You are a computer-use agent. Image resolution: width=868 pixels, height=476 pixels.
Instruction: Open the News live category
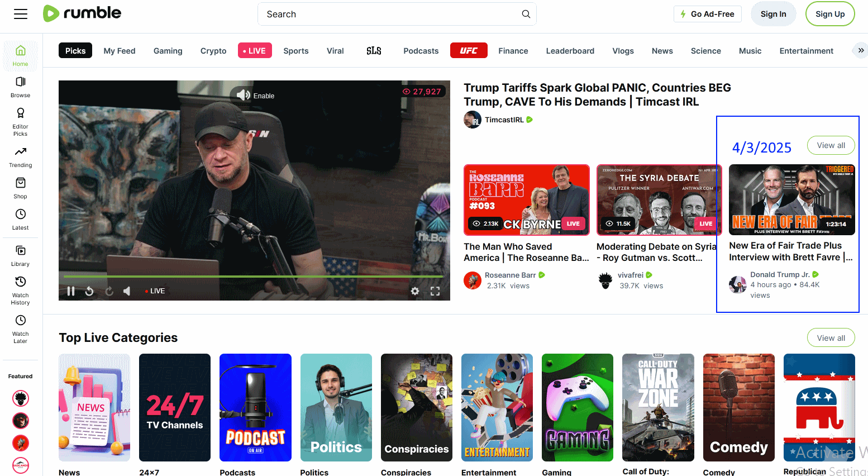(94, 407)
